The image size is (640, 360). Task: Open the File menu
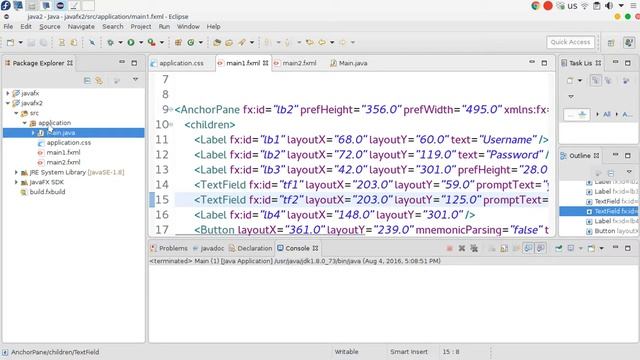[x=8, y=27]
